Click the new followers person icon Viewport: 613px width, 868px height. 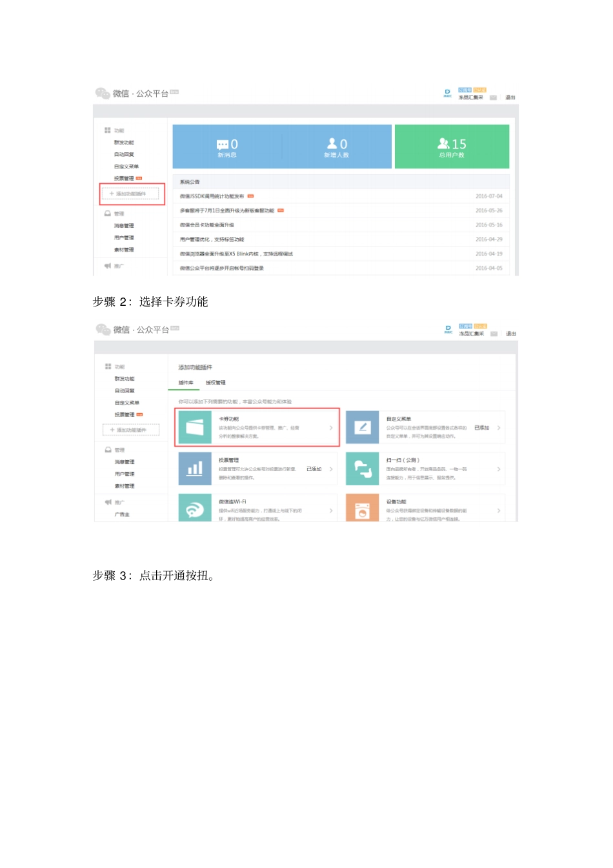[x=332, y=143]
